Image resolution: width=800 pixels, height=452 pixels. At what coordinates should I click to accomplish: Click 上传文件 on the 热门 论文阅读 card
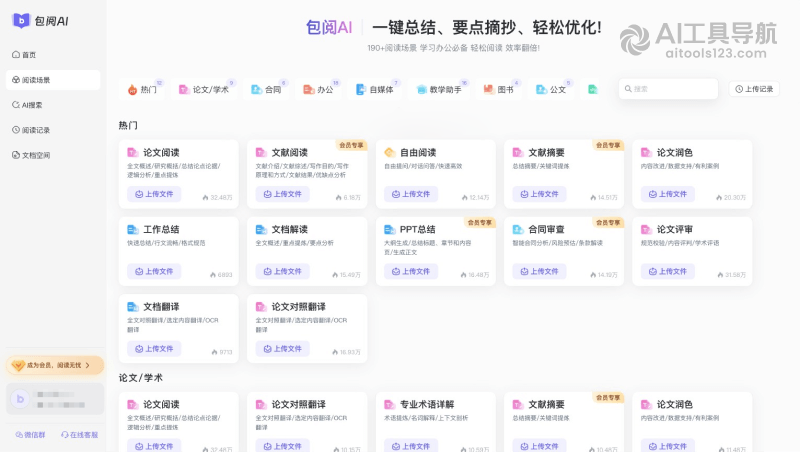click(154, 194)
